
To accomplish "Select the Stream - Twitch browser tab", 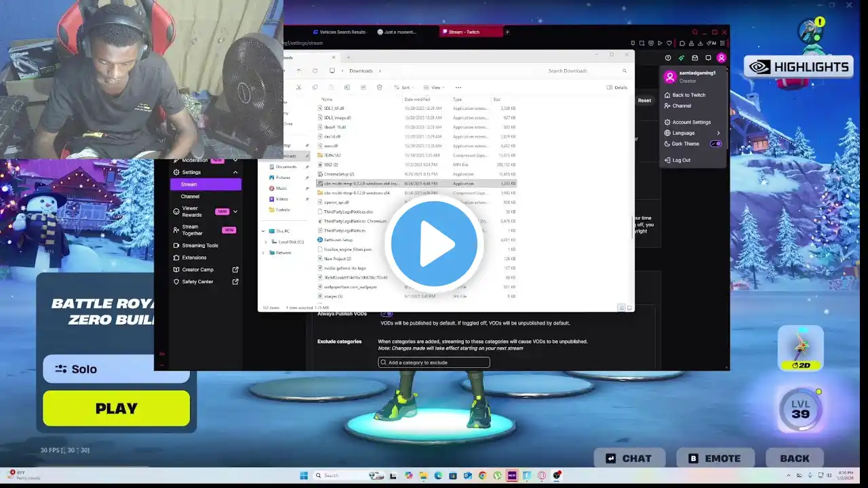I will [469, 32].
